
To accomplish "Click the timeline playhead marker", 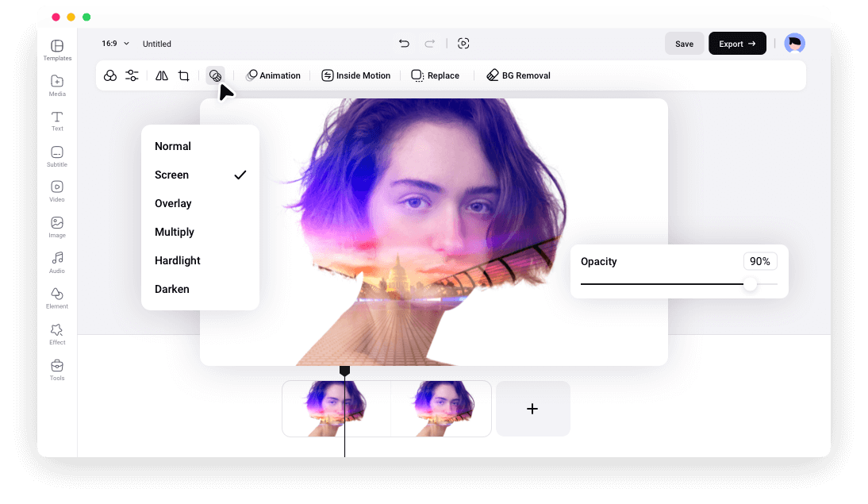I will (344, 371).
